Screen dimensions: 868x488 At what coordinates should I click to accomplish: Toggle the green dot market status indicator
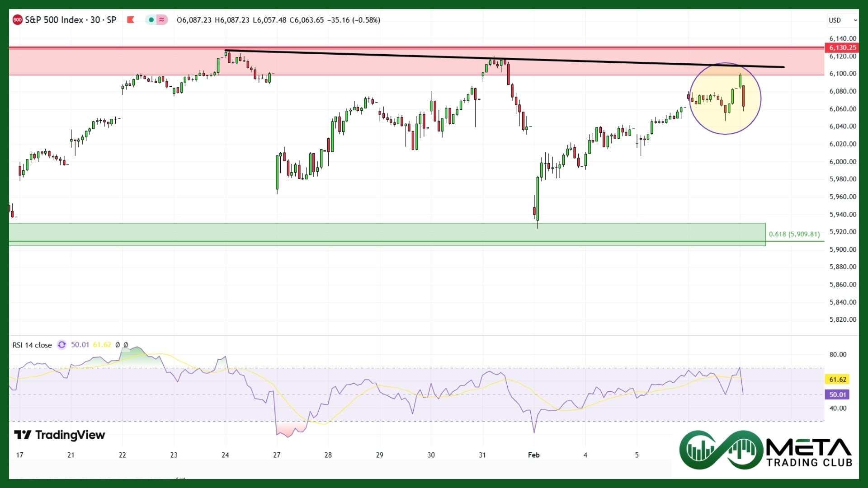click(x=151, y=20)
